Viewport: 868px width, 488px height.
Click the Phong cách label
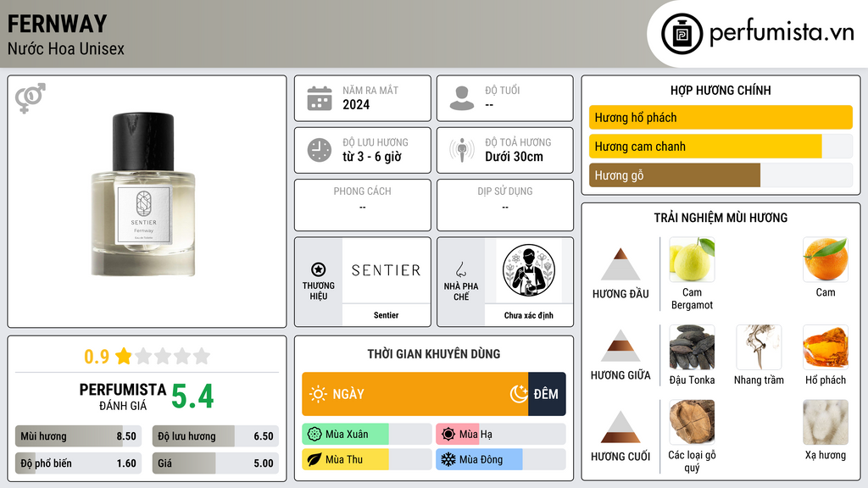click(x=362, y=191)
